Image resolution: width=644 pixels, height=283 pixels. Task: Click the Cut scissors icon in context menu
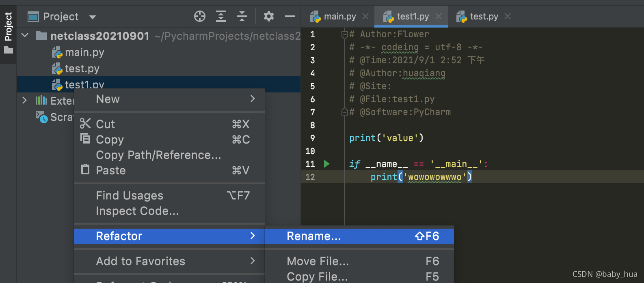[x=85, y=124]
